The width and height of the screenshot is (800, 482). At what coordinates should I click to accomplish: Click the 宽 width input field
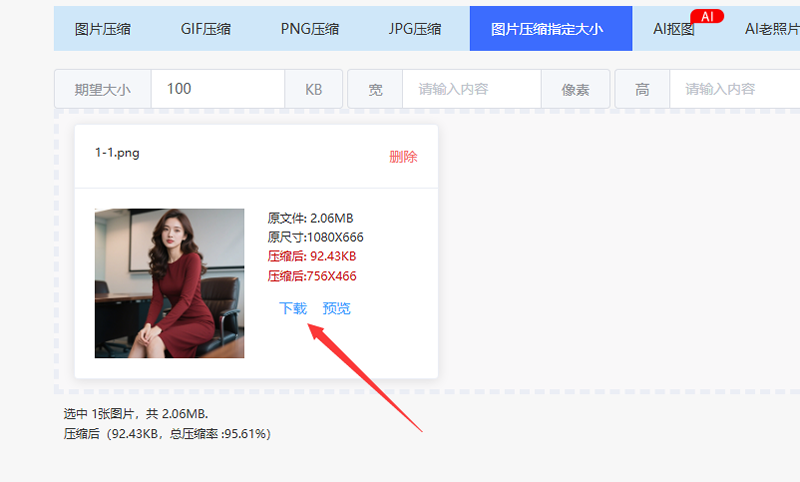(x=471, y=89)
